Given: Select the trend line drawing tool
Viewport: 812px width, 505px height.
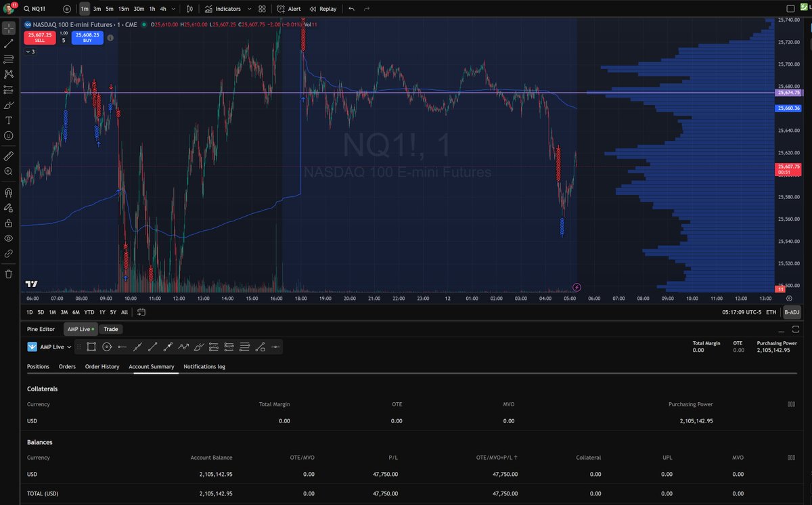Looking at the screenshot, I should pyautogui.click(x=9, y=43).
